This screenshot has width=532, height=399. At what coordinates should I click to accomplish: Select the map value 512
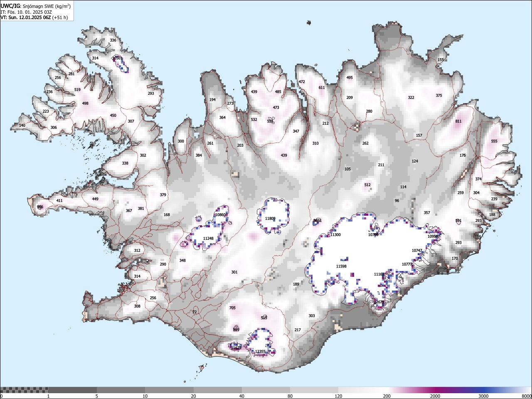(x=367, y=185)
